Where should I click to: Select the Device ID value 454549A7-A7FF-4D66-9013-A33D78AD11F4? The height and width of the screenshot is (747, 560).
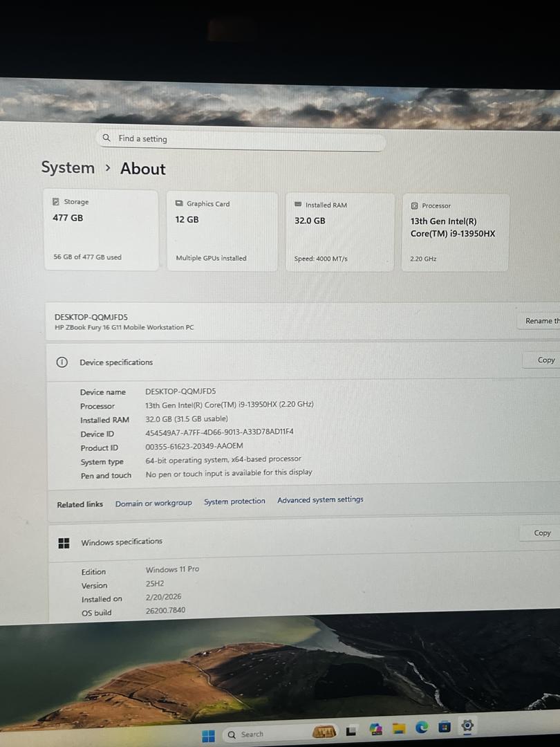tap(220, 432)
